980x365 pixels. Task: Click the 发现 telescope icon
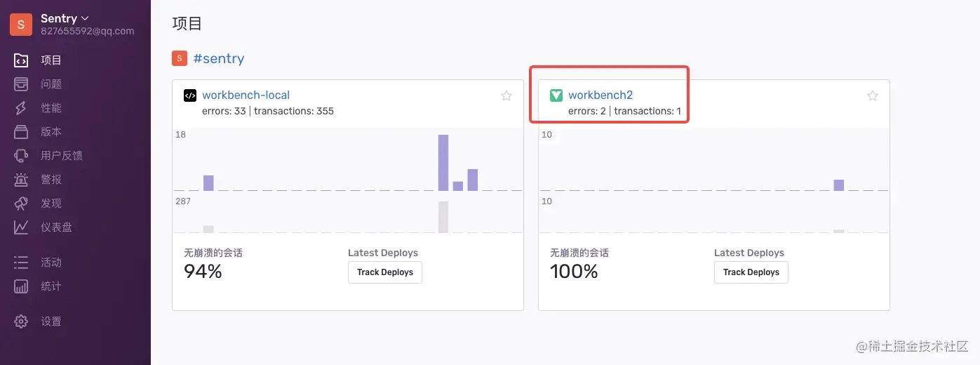pyautogui.click(x=21, y=204)
